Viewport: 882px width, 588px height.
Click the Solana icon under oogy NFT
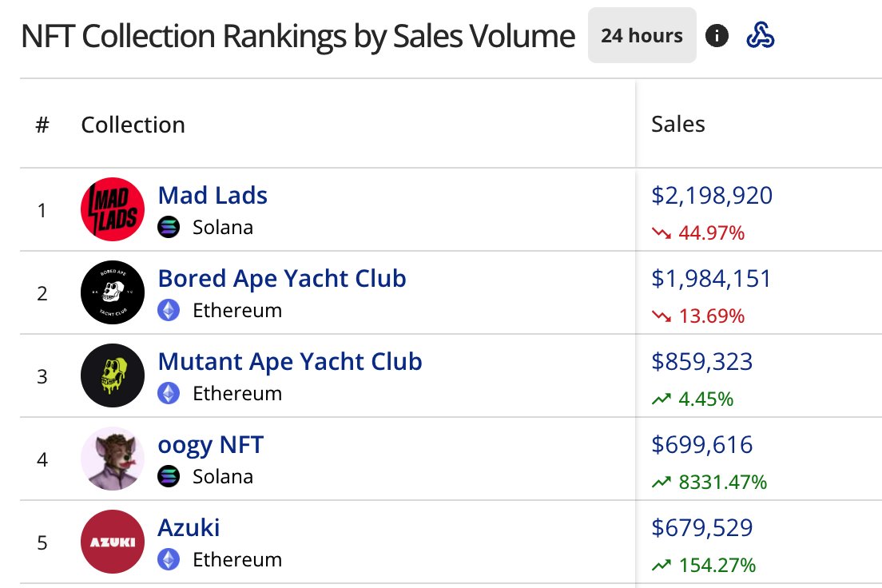169,477
